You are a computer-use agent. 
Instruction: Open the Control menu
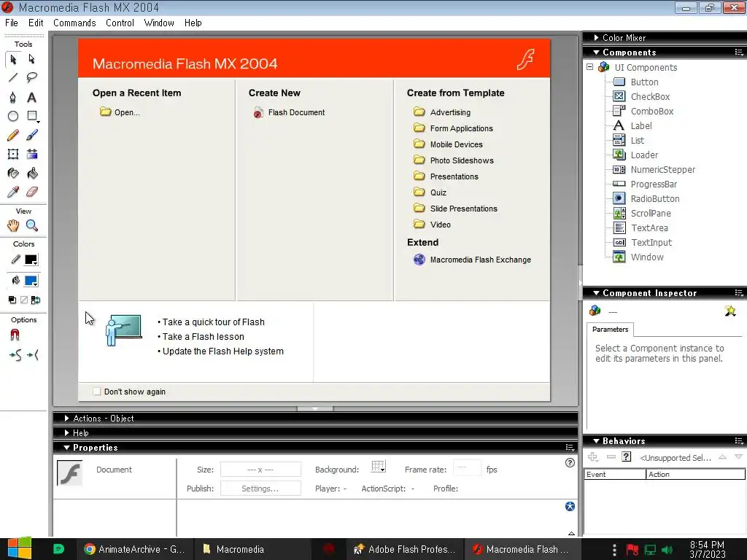coord(120,23)
